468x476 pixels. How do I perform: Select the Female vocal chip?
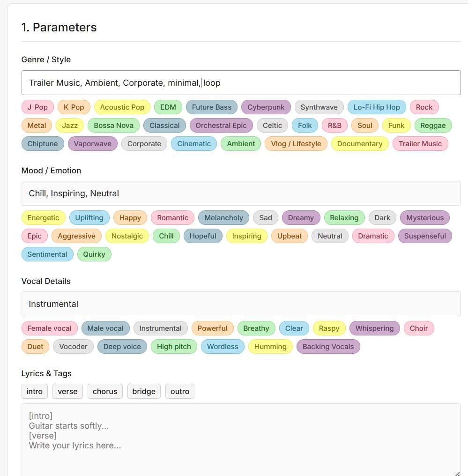[x=50, y=328]
